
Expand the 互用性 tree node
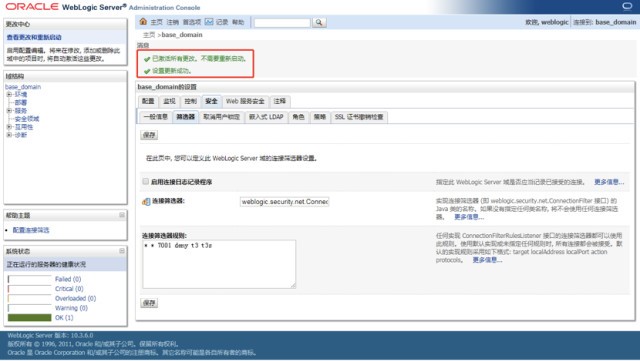(9, 127)
